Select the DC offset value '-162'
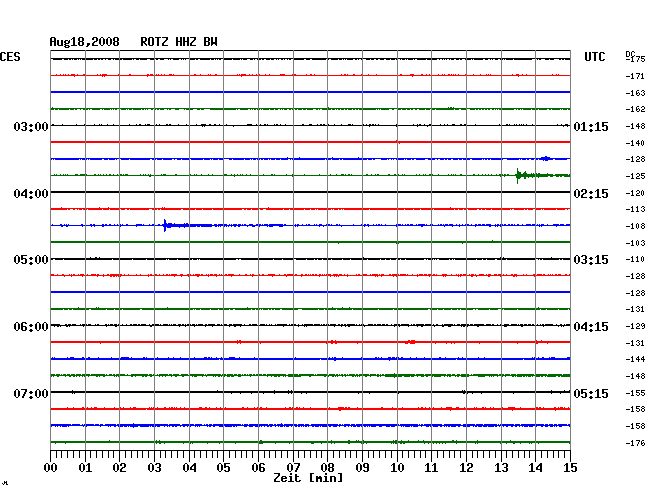Image resolution: width=650 pixels, height=494 pixels. tap(635, 109)
